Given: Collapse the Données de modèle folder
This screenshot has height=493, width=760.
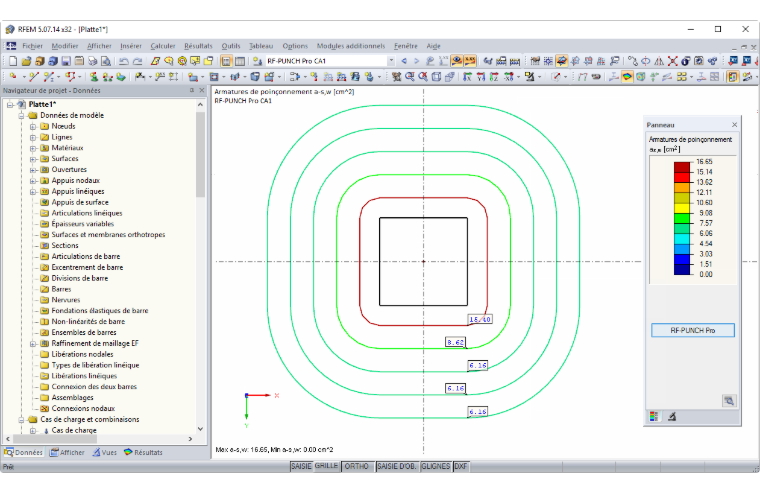Looking at the screenshot, I should (21, 115).
